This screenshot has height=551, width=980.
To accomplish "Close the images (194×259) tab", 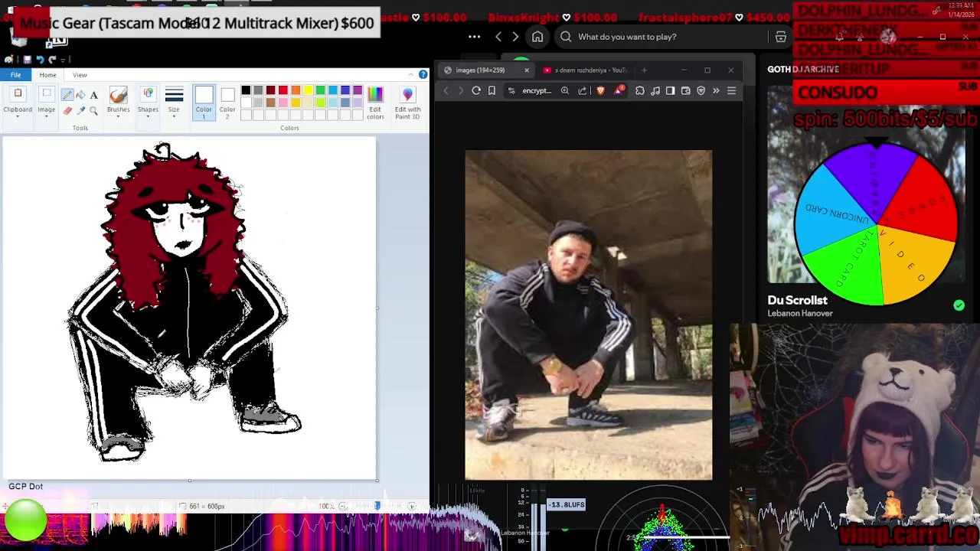I will click(526, 70).
